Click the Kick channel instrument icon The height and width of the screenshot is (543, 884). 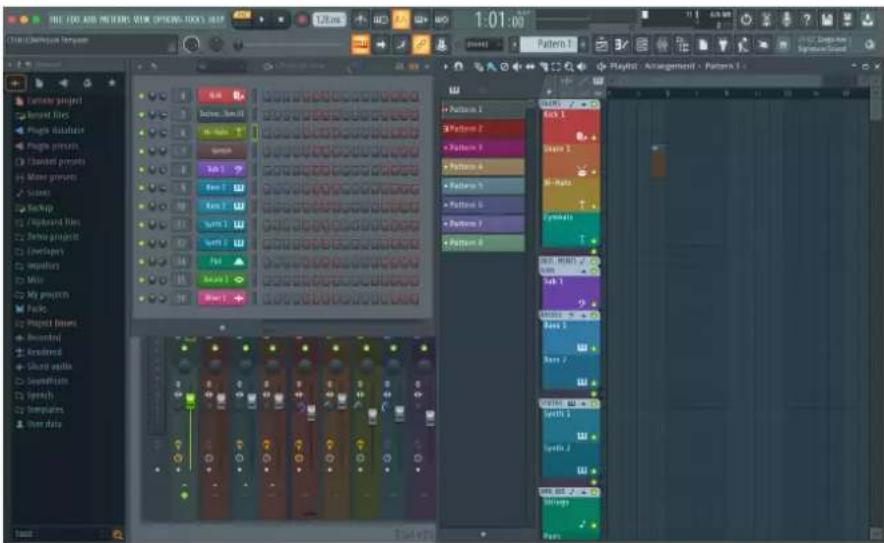click(x=238, y=96)
